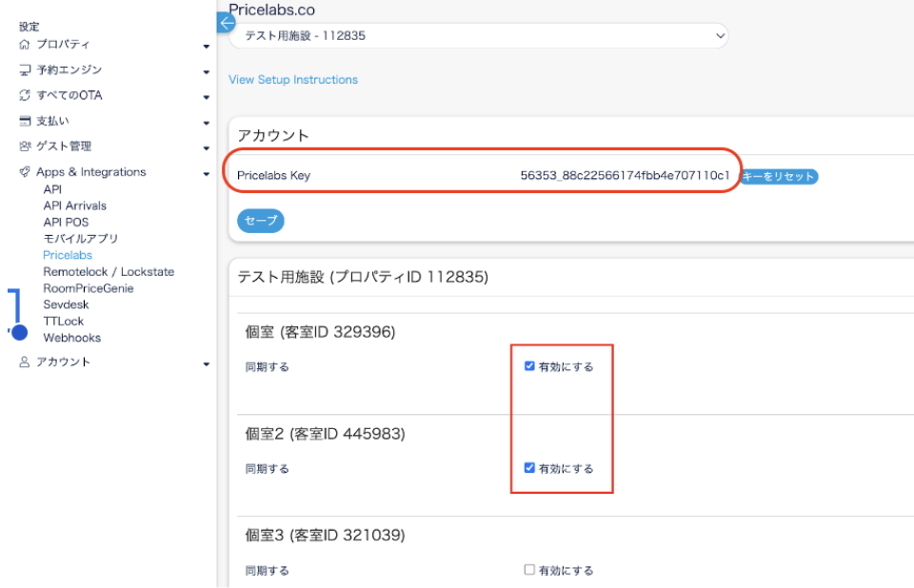Viewport: 914px width, 588px height.
Task: Click the puzzle icon beside Apps & Integrations
Action: (25, 172)
